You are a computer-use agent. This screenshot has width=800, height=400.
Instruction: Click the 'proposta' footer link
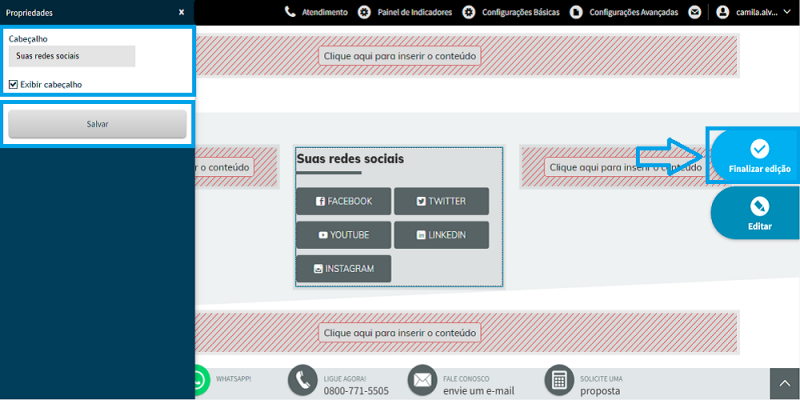pos(600,391)
